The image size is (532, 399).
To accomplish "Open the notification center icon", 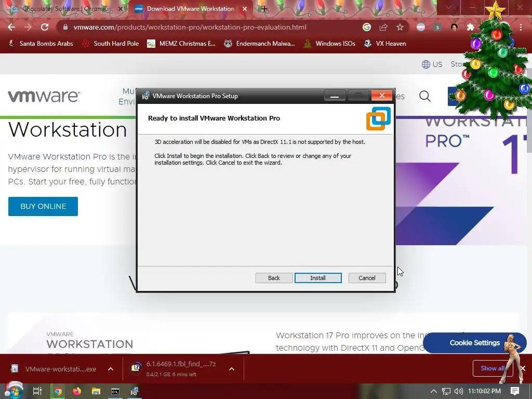I will coord(515,391).
